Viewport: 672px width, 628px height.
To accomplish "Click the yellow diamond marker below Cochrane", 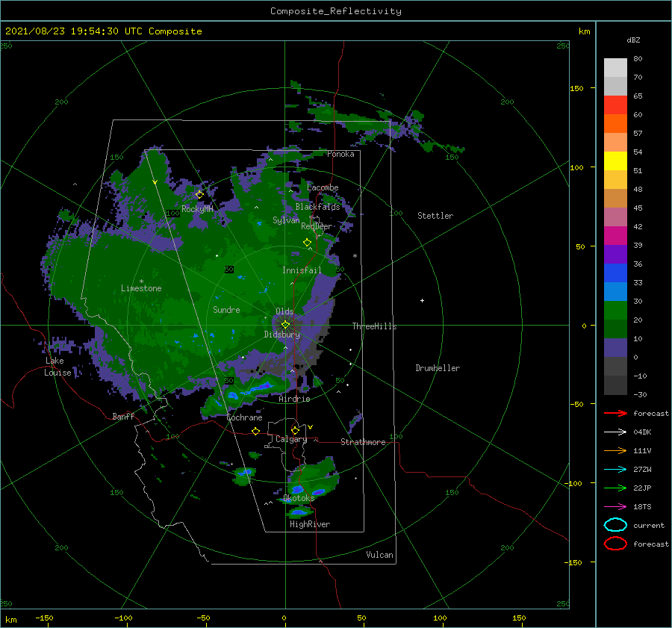I will tap(256, 431).
